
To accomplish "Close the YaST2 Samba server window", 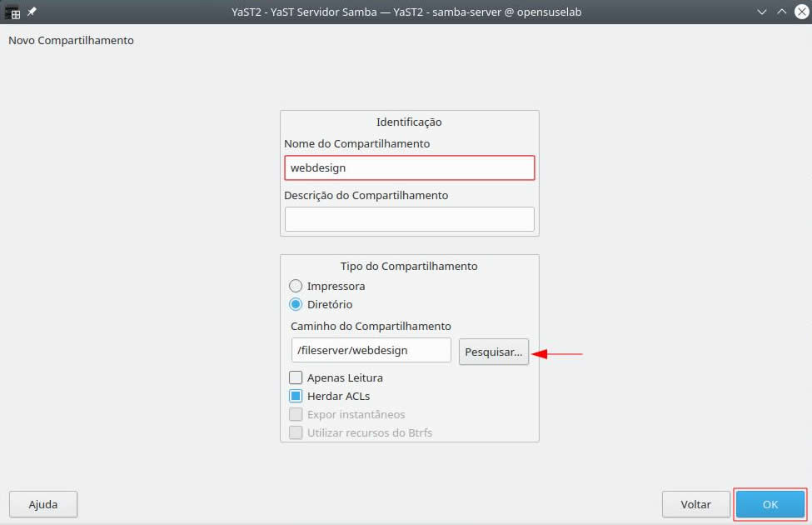I will [800, 12].
